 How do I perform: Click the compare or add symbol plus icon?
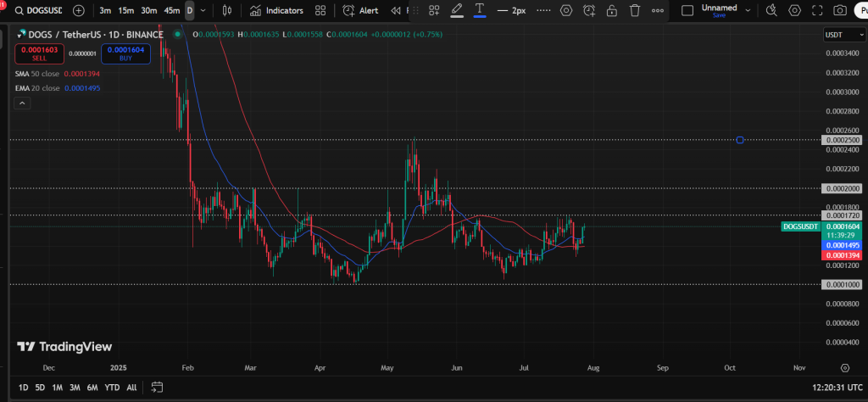click(x=79, y=10)
